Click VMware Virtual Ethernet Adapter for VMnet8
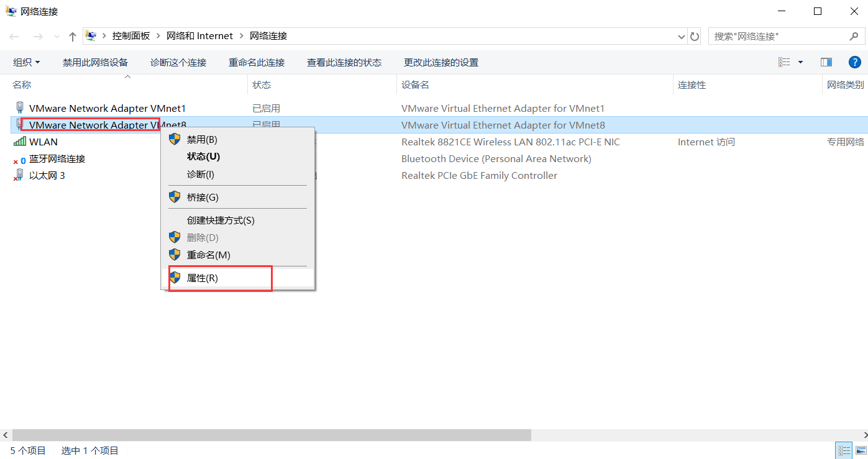Image resolution: width=868 pixels, height=459 pixels. 503,125
